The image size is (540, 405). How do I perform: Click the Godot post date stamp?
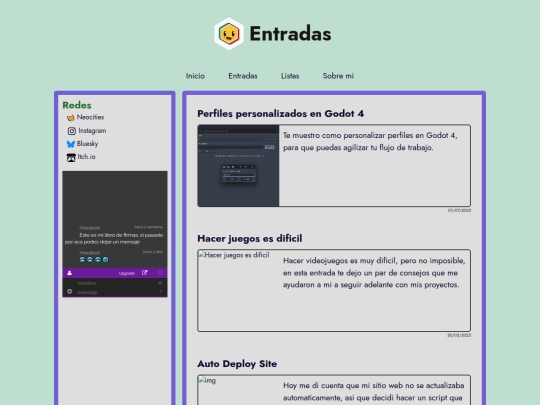[459, 210]
